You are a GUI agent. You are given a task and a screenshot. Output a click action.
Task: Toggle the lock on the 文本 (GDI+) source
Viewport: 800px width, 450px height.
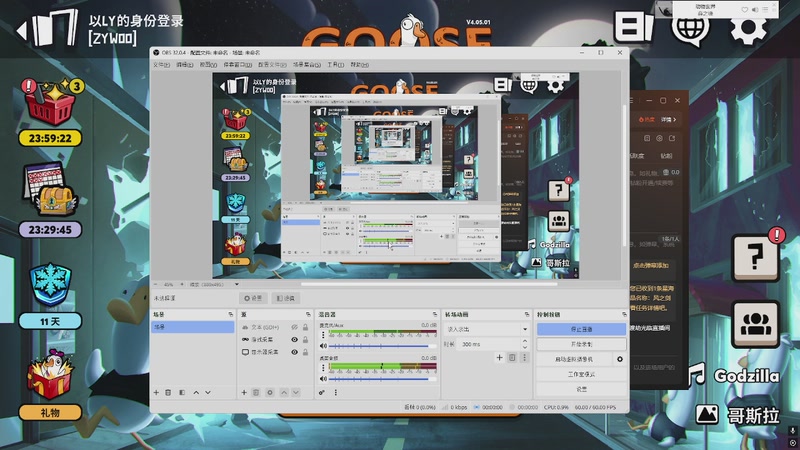[x=306, y=327]
